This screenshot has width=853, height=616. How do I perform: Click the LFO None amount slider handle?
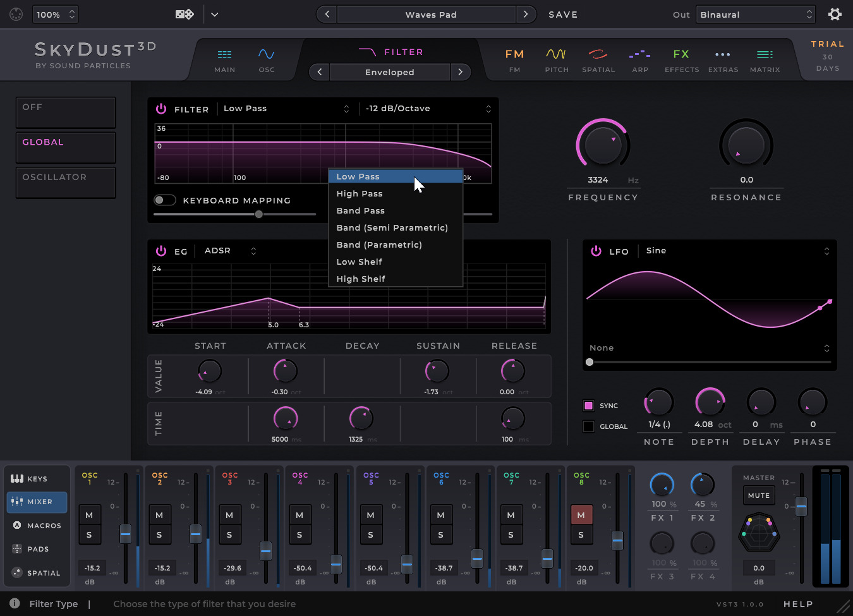(590, 362)
